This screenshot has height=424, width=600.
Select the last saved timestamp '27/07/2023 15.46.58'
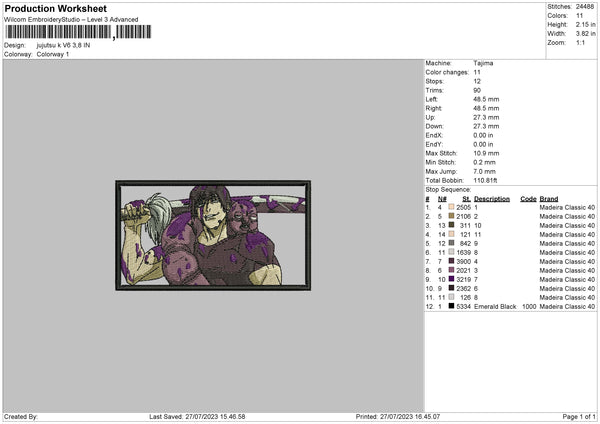215,416
